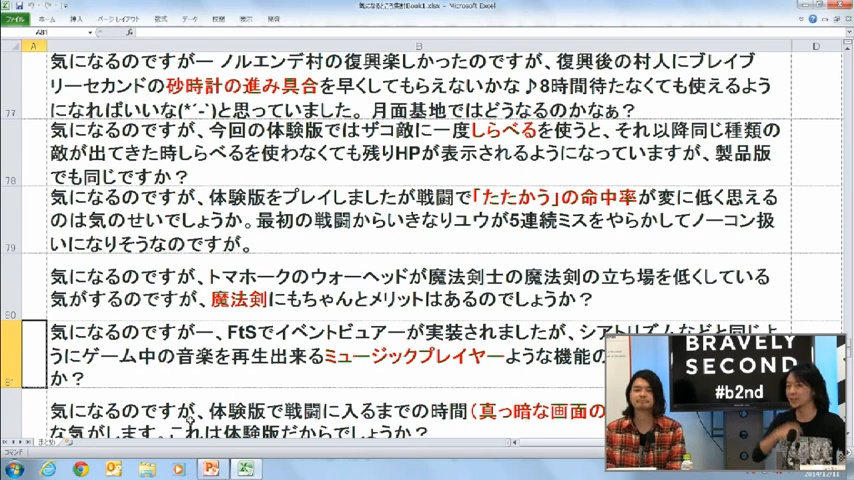
Task: Click the next-sheet navigation arrow
Action: pos(21,442)
